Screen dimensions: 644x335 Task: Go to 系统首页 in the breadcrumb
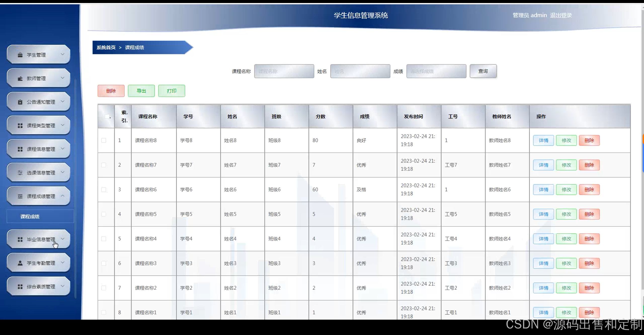pos(106,48)
